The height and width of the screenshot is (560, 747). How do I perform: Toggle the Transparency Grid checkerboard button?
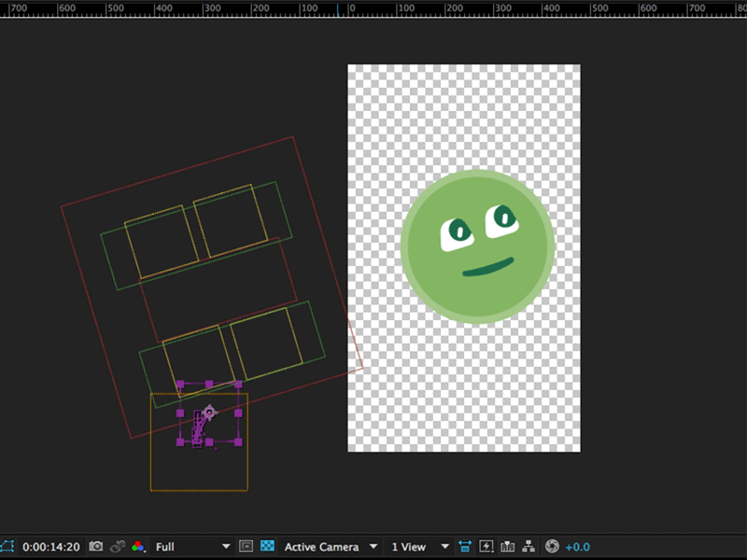click(268, 546)
